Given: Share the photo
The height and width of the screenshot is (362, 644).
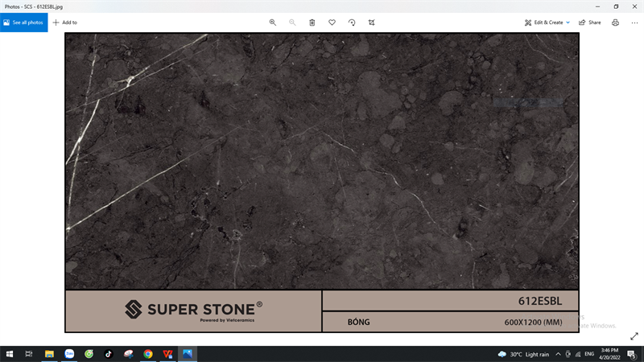Looking at the screenshot, I should [590, 23].
